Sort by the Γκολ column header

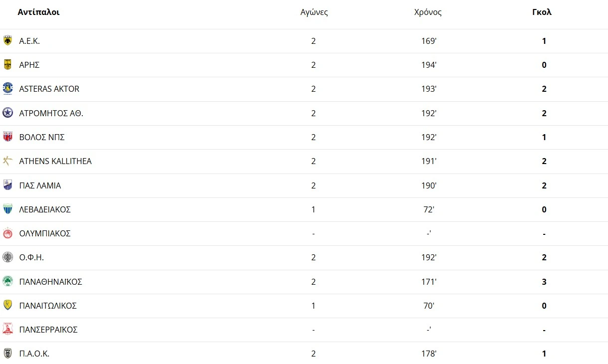click(542, 12)
